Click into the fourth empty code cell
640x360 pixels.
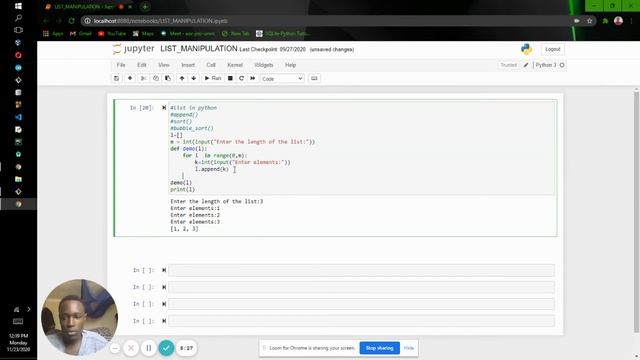(361, 321)
